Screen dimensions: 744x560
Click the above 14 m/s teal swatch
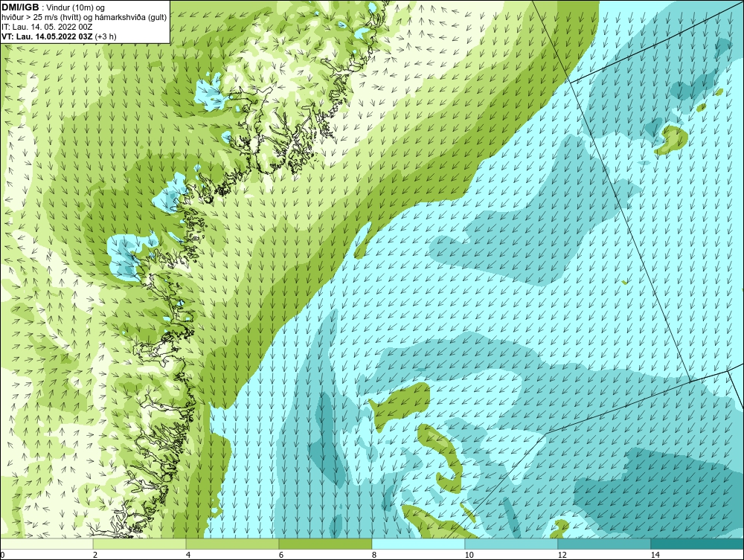[698, 544]
